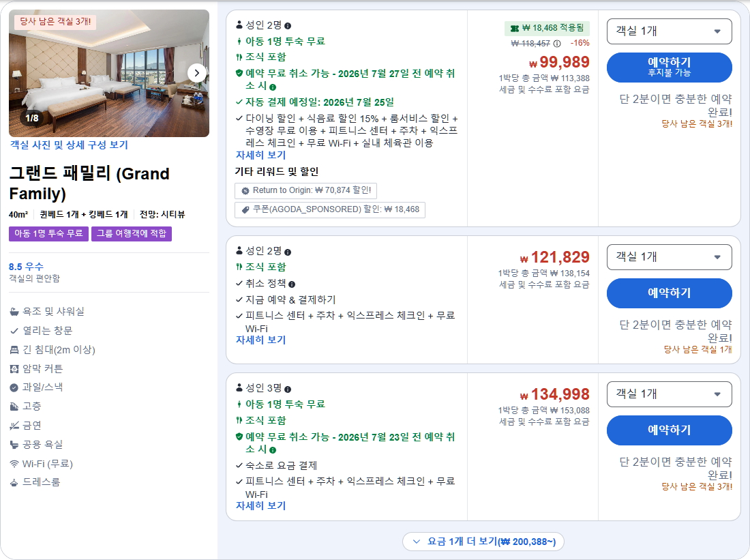
Task: Click the Return to Origin discount badge
Action: click(305, 190)
